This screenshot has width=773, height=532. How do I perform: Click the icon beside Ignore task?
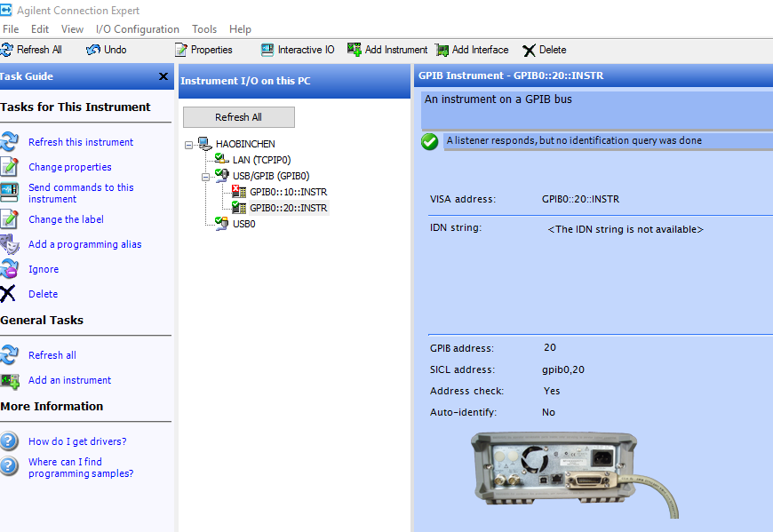coord(10,269)
